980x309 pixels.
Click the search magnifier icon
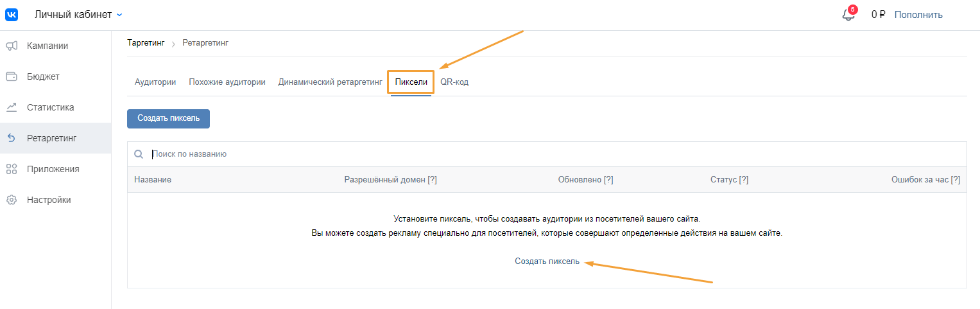(139, 154)
